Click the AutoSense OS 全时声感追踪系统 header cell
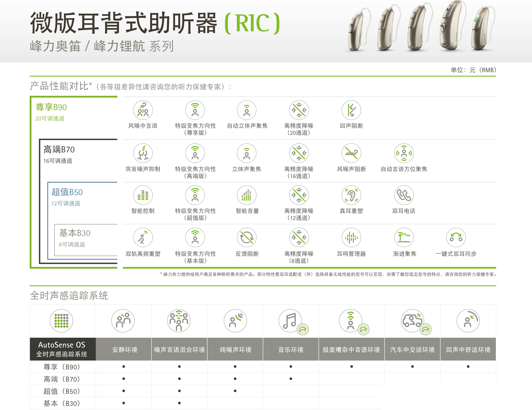 (x=63, y=349)
